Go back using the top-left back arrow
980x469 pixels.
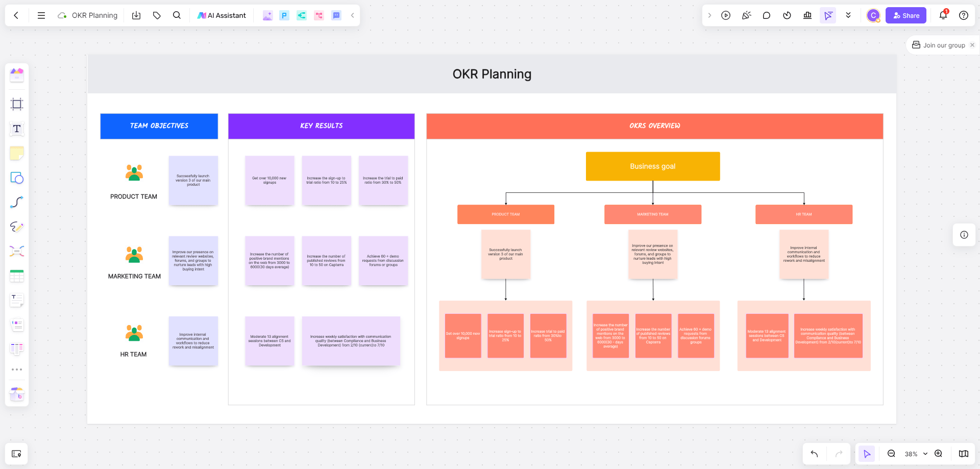pos(16,15)
